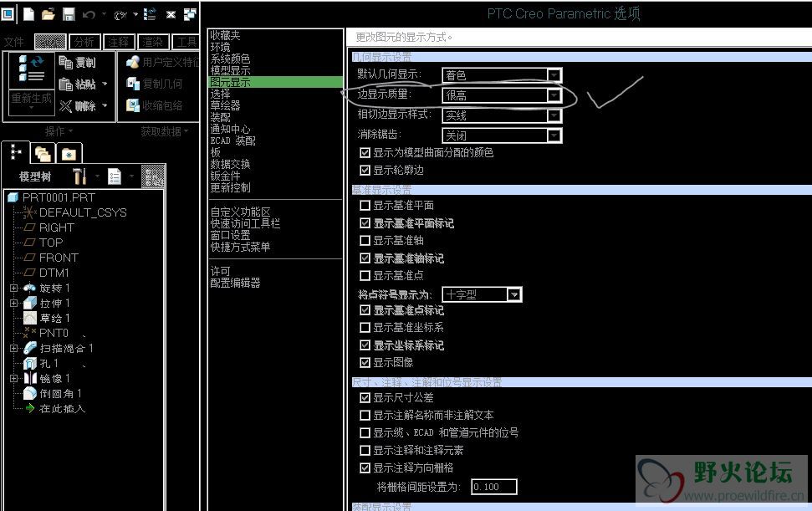Viewport: 812px width, 511px height.
Task: Click the 用户定义特征 icon
Action: click(133, 62)
